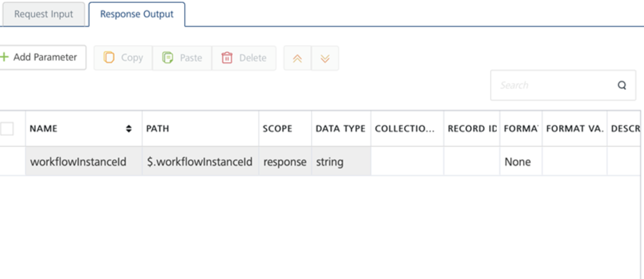Screen dimensions: 644x279
Task: Open the scope cell showing response
Action: pyautogui.click(x=285, y=162)
